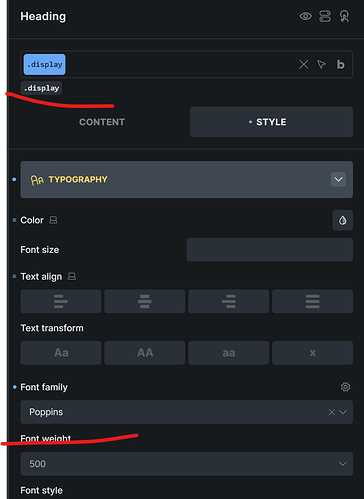Open Font family settings gear icon
364x499 pixels.
coord(345,387)
